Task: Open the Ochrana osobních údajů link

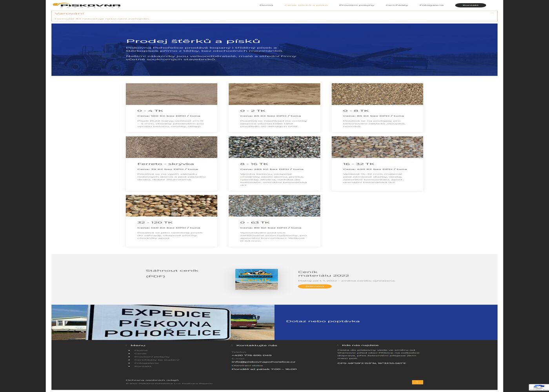Action: (152, 380)
